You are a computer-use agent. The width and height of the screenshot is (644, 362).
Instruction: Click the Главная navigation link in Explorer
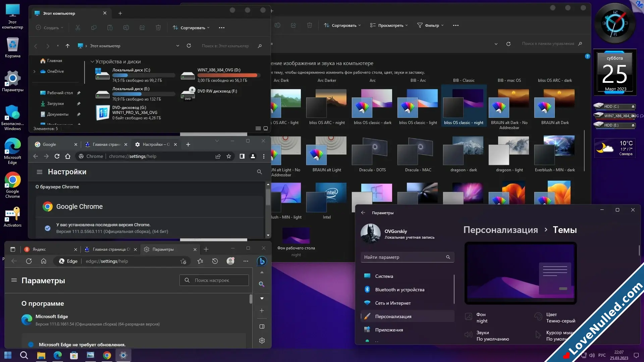[54, 61]
